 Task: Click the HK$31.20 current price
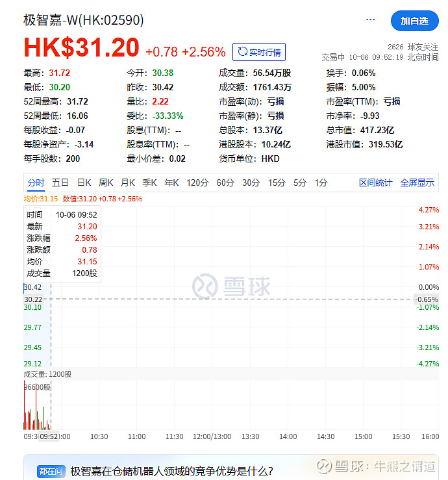(81, 47)
